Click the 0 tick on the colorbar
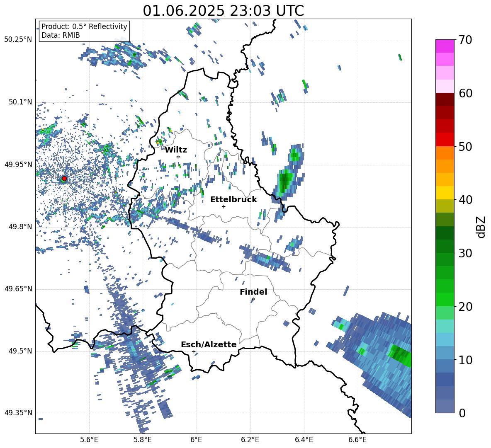This screenshot has height=448, width=491. click(x=462, y=413)
